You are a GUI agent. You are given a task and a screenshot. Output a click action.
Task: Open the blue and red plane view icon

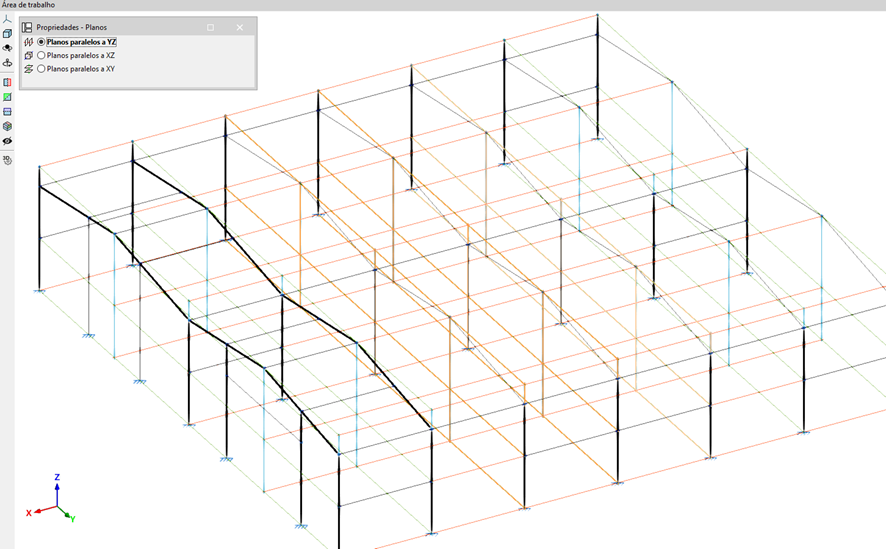pos(7,82)
